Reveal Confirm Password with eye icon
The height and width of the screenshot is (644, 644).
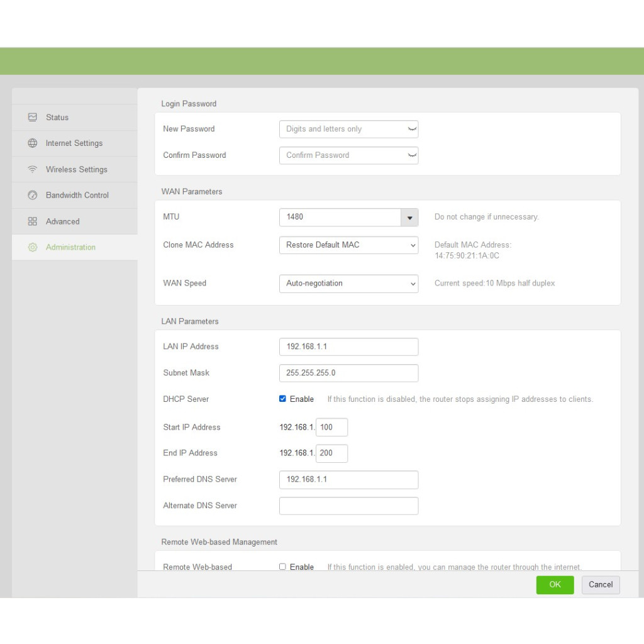[x=412, y=155]
